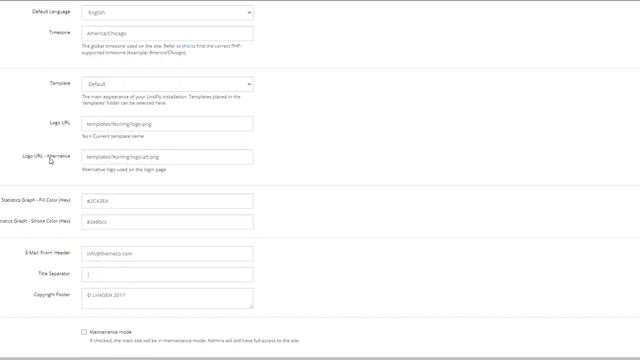
Task: Click inside the Copyright Footer textarea
Action: click(x=167, y=298)
